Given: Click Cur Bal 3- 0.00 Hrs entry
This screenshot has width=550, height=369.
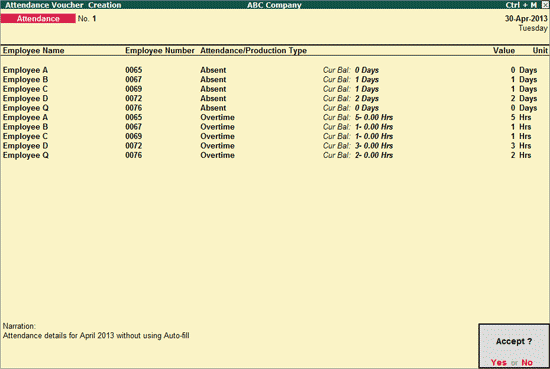Looking at the screenshot, I should click(x=358, y=146).
